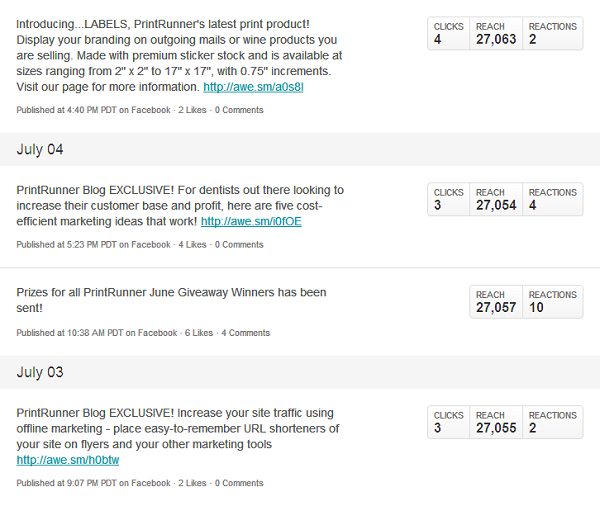
Task: Click the Reactions 2 stat on the labels post
Action: click(553, 33)
